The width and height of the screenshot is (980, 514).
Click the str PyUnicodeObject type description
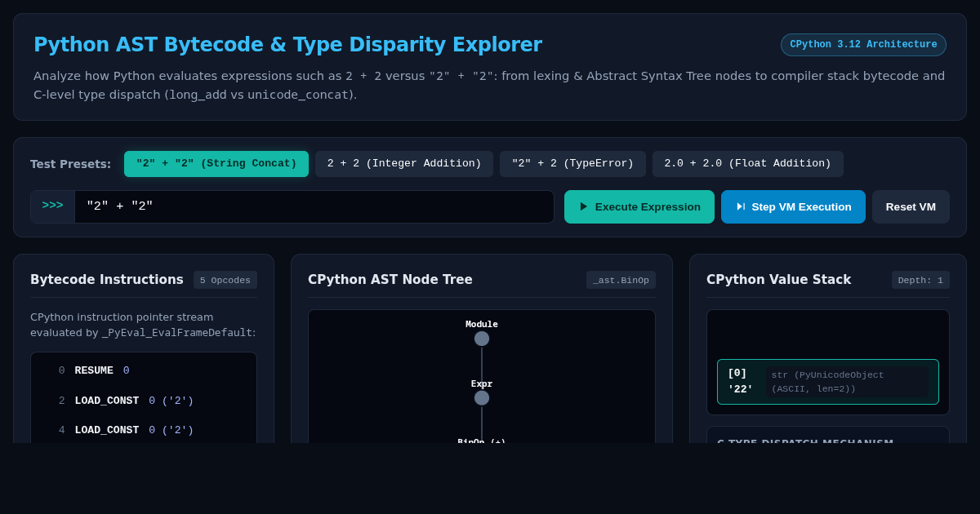847,382
